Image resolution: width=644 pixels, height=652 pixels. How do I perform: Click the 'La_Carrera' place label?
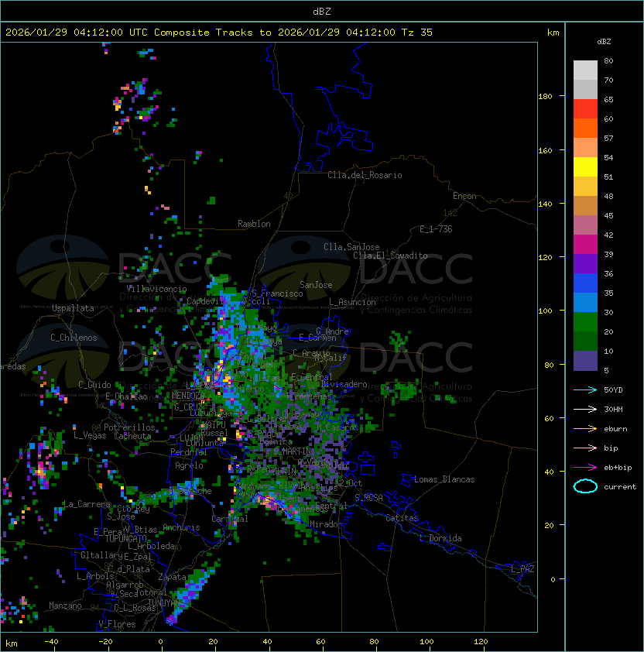pyautogui.click(x=87, y=504)
